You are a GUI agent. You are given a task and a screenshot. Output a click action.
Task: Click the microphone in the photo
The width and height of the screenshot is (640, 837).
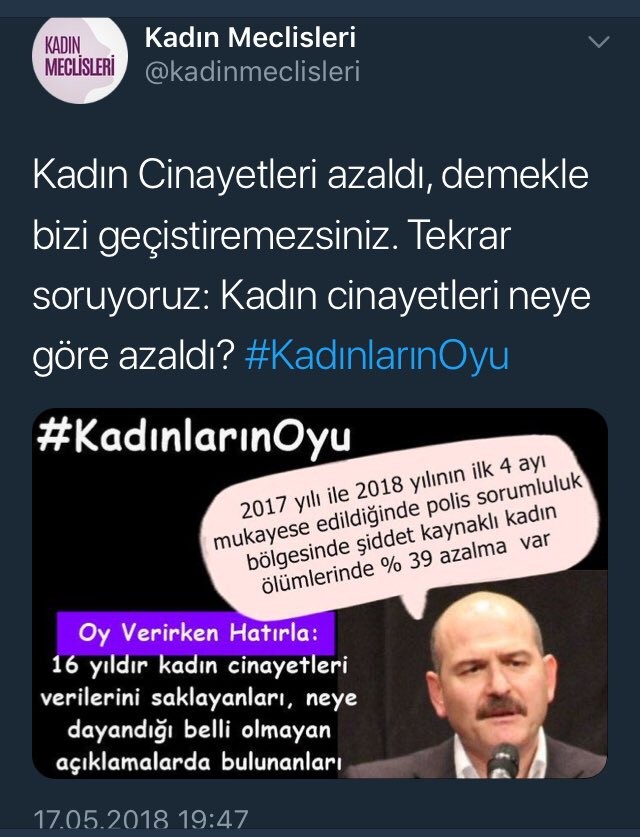tap(503, 762)
